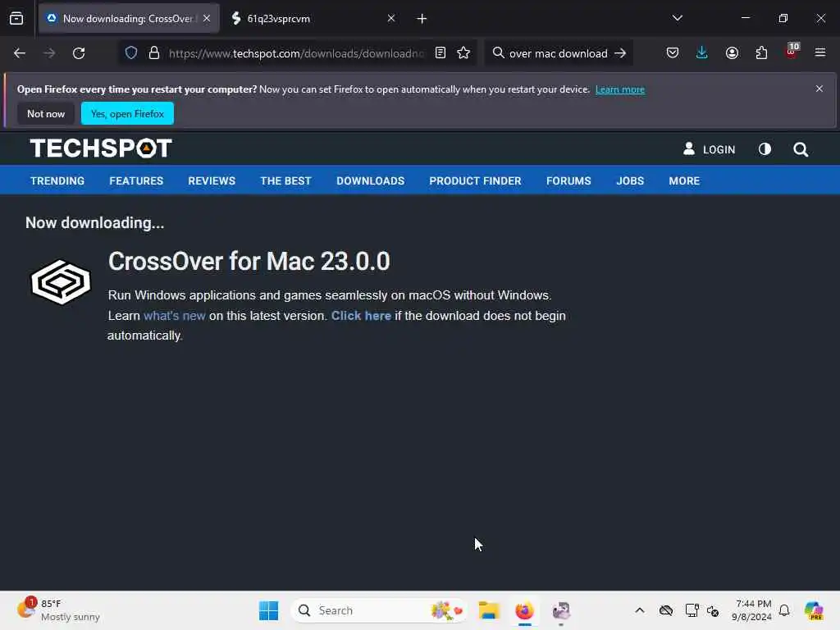Screen dimensions: 840x630
Task: Open the TechSpot site search
Action: point(801,149)
